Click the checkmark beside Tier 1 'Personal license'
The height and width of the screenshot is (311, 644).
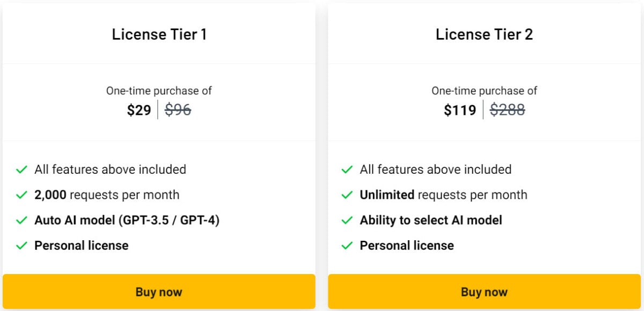21,246
